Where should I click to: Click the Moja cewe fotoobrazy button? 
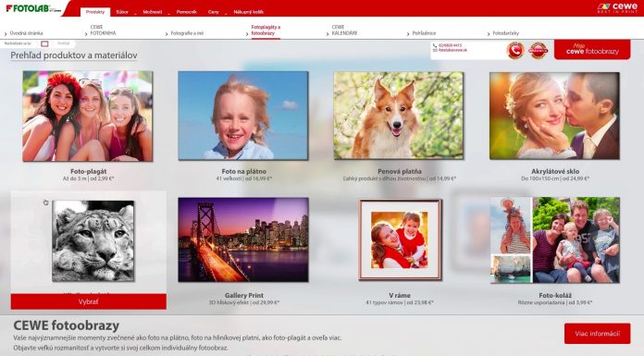click(592, 49)
